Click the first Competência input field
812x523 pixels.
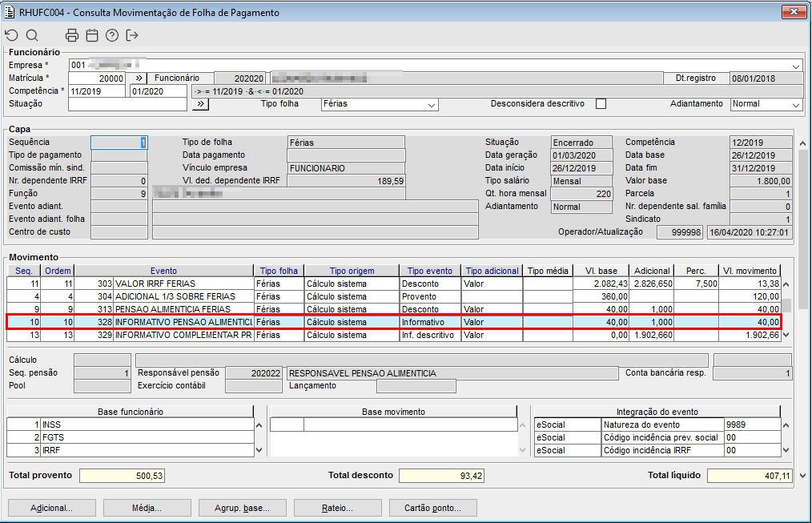point(97,91)
